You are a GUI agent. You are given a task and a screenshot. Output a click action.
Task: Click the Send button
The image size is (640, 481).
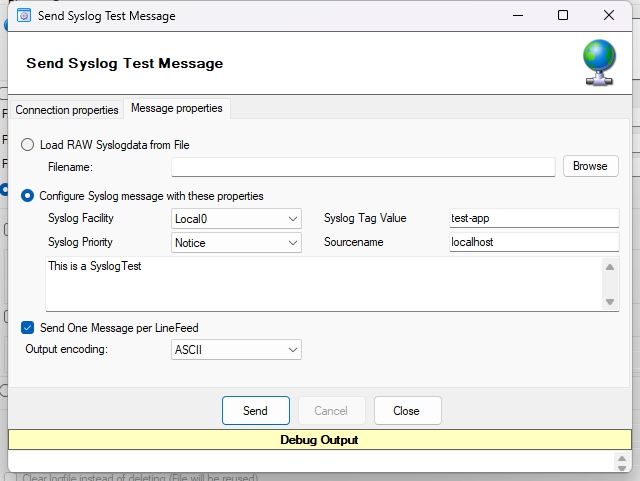click(x=256, y=410)
